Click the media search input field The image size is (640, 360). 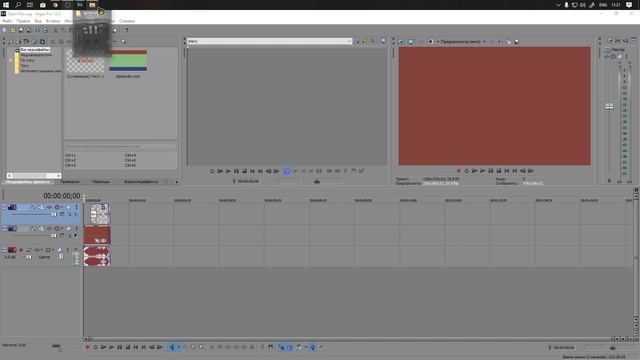[x=120, y=146]
